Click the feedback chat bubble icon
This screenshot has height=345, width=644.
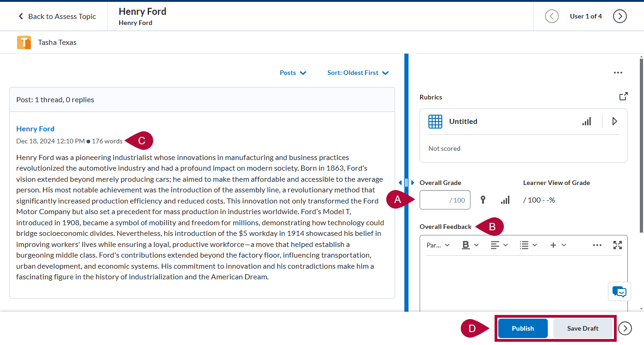[619, 291]
